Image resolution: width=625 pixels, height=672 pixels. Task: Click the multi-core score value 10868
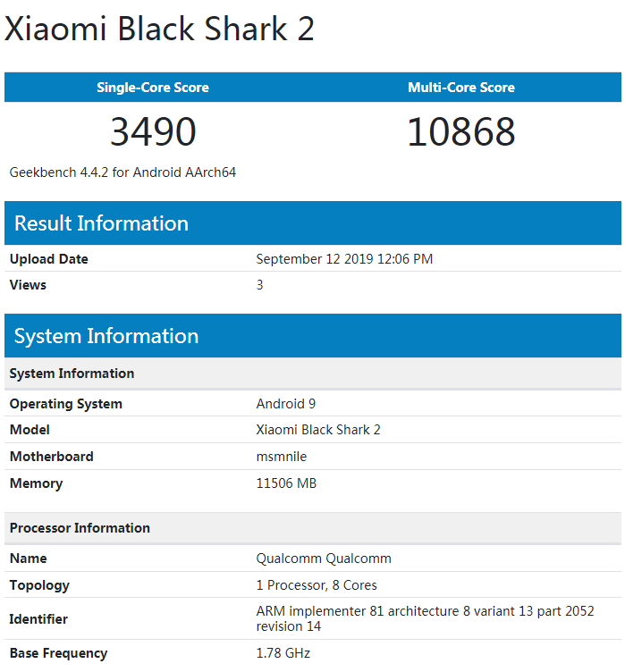tap(461, 132)
